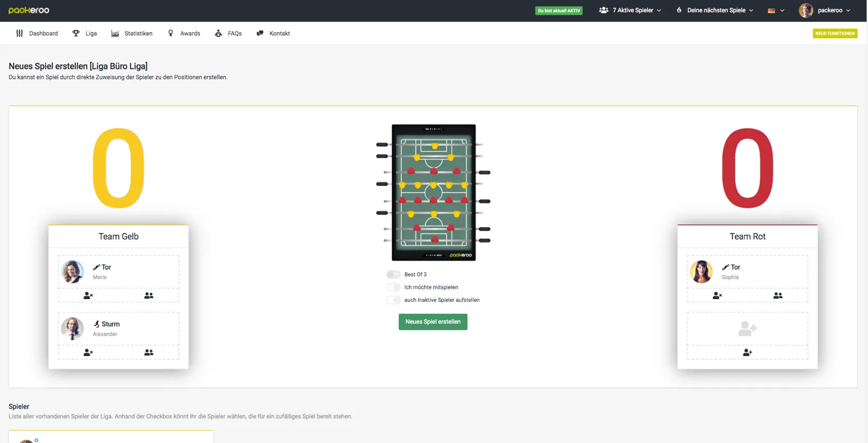868x443 pixels.
Task: Open the FAQs page
Action: point(228,34)
